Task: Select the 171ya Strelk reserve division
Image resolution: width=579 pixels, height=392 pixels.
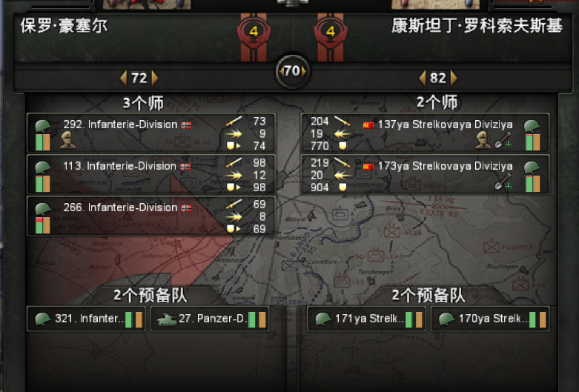Action: click(366, 319)
